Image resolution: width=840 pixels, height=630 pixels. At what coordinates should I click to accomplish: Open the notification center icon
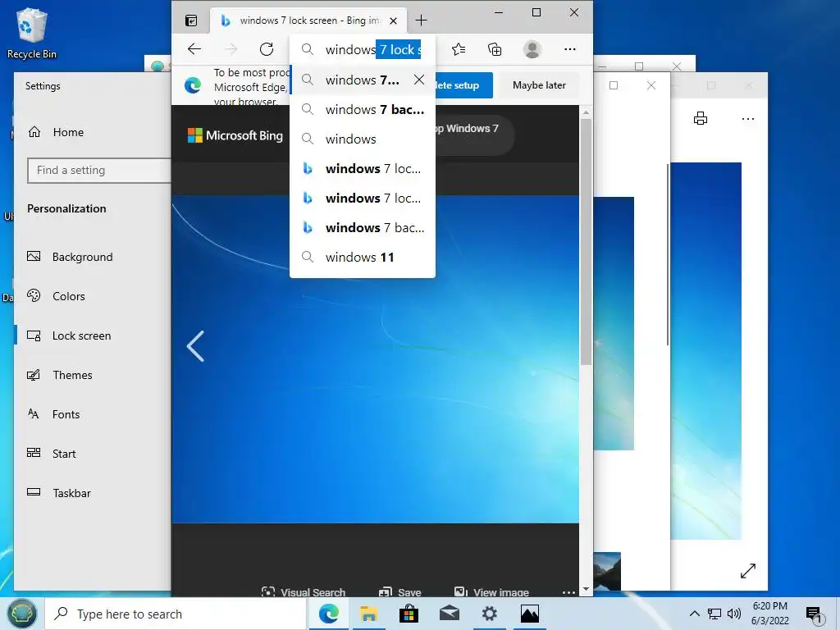point(815,614)
